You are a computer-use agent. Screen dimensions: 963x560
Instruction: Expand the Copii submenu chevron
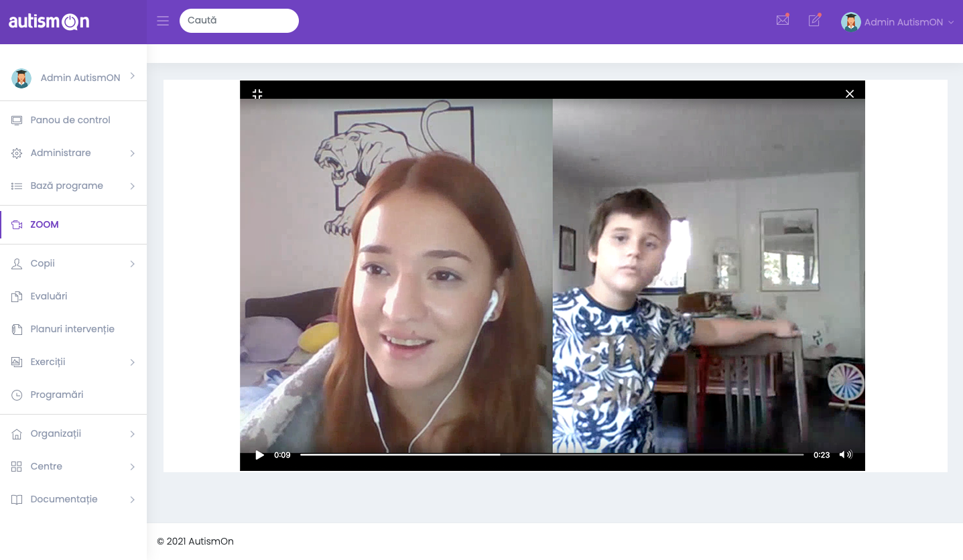click(132, 264)
